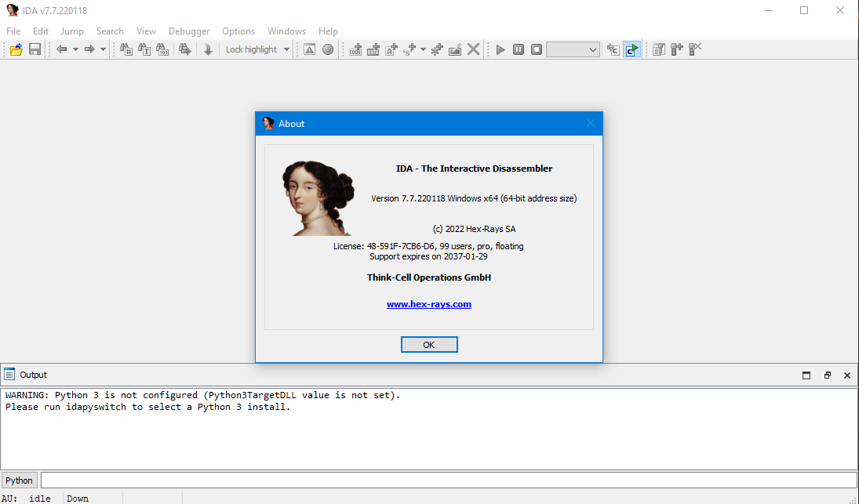The height and width of the screenshot is (504, 859).
Task: Click the warning triangle toolbar icon
Action: point(310,49)
